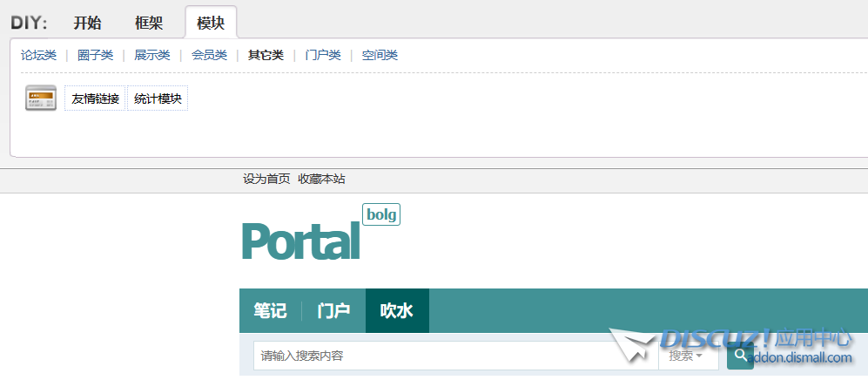
Task: Pick the 友情链接 module
Action: pyautogui.click(x=95, y=98)
